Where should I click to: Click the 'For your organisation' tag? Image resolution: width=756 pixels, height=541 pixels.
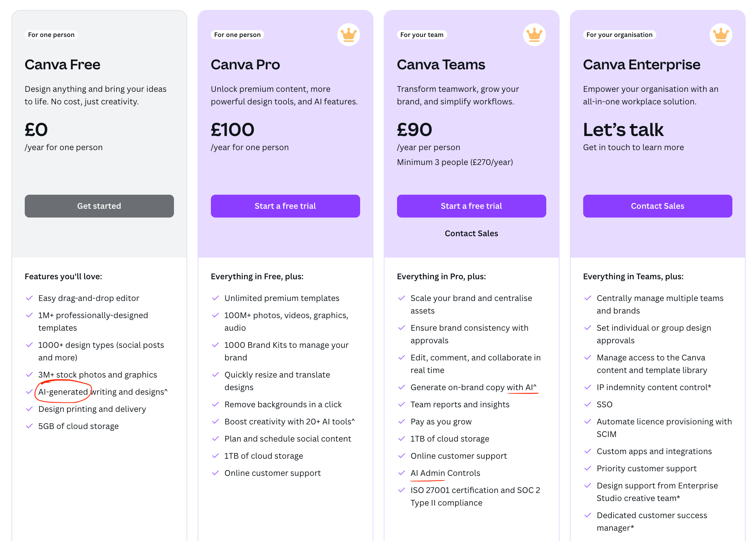tap(619, 35)
